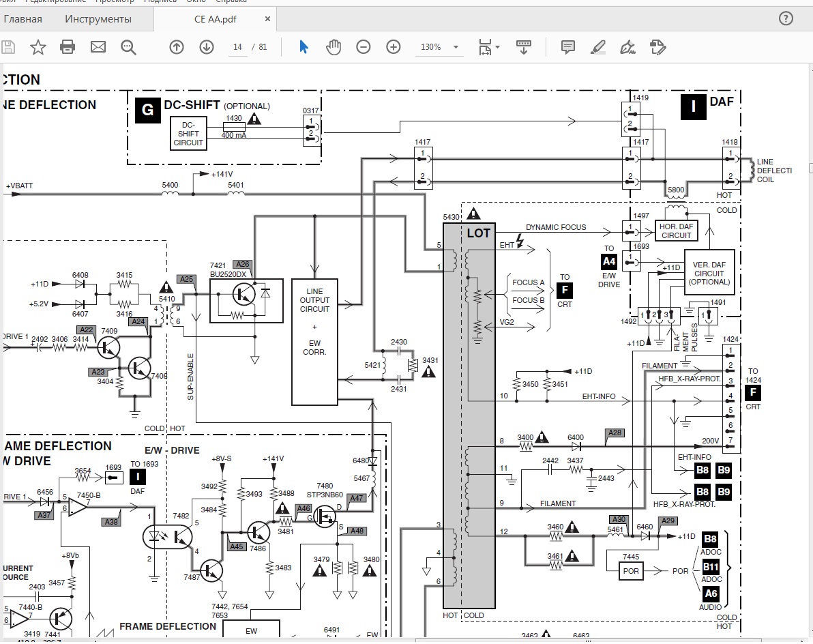The image size is (813, 644).
Task: Send file by email envelope icon
Action: point(98,47)
